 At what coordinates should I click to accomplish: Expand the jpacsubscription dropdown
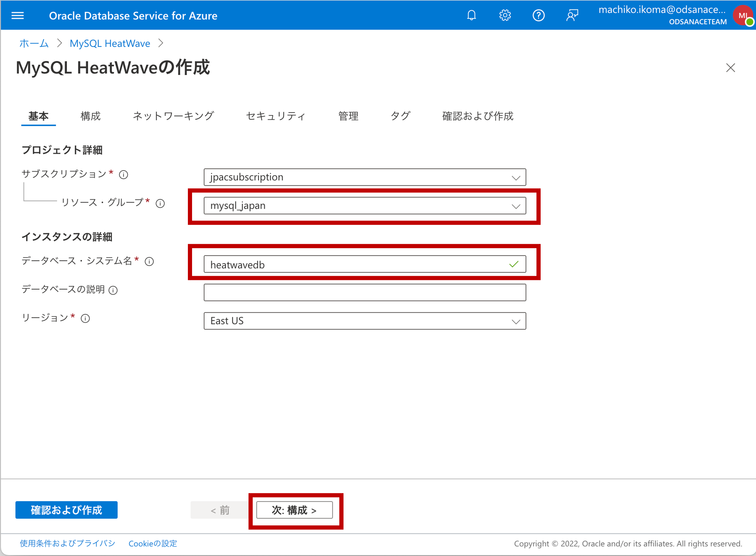365,177
